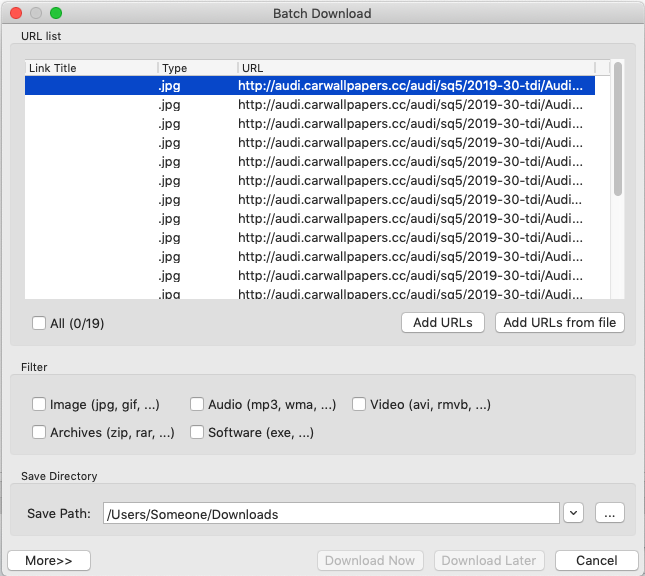
Task: Enable the Software (exe, ...) filter
Action: coord(197,432)
